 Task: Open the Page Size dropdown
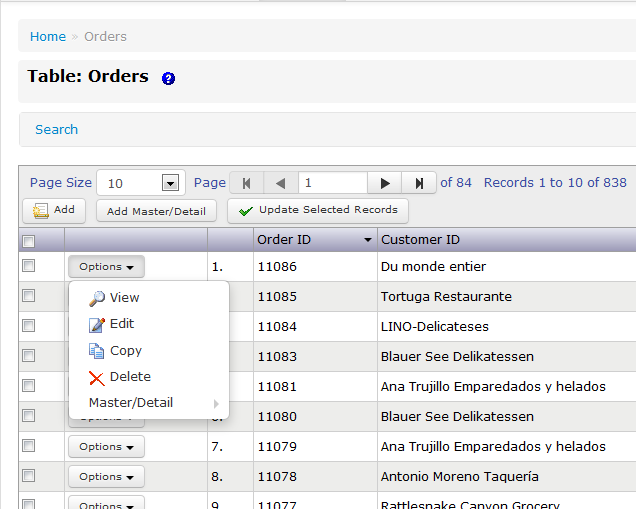(x=170, y=183)
